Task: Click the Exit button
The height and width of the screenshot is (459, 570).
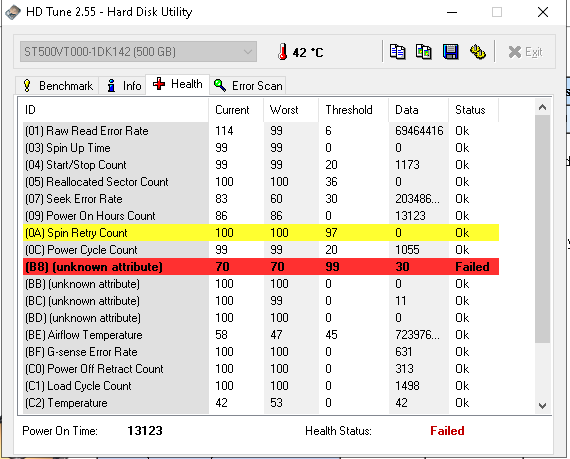Action: pyautogui.click(x=525, y=52)
